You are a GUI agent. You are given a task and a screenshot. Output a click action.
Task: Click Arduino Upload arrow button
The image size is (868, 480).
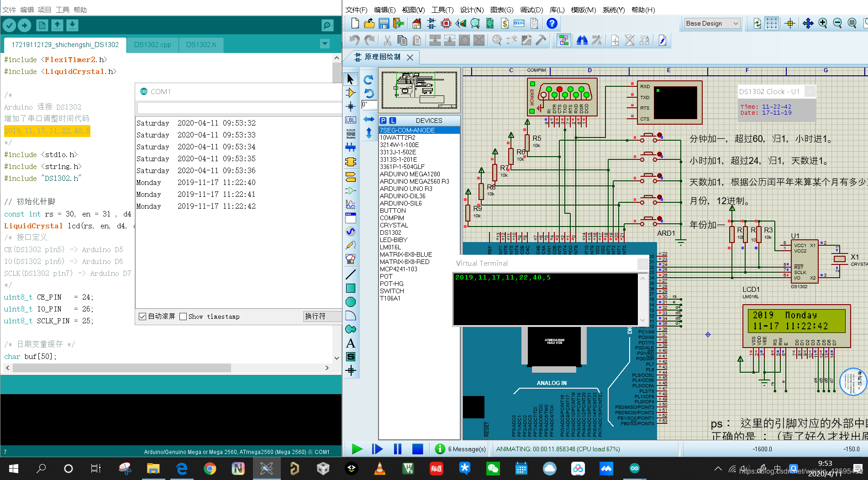[25, 26]
